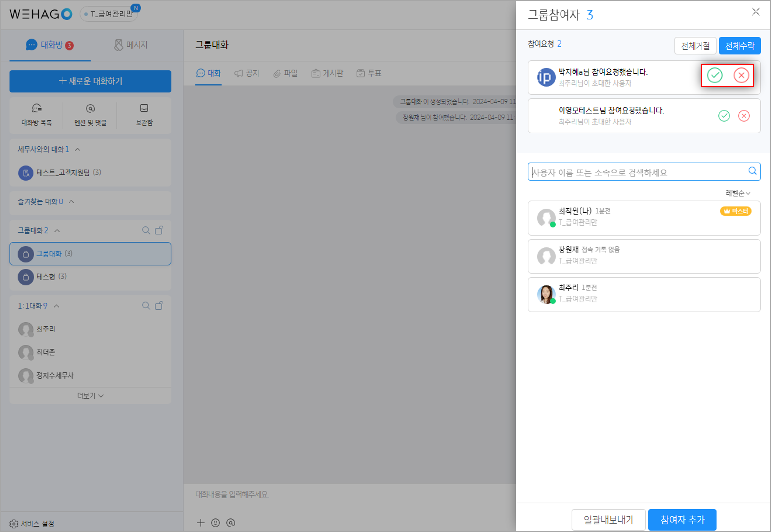Accept 박지혜a's join request with green check

pyautogui.click(x=714, y=75)
